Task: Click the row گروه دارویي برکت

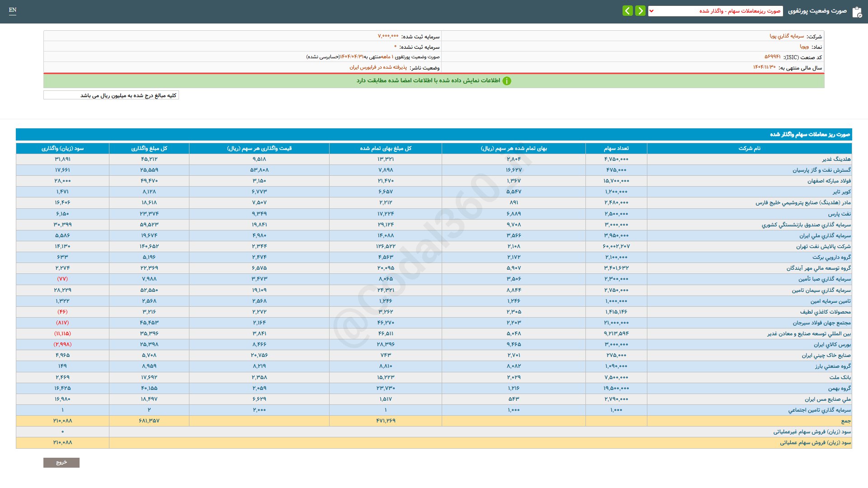Action: (831, 257)
